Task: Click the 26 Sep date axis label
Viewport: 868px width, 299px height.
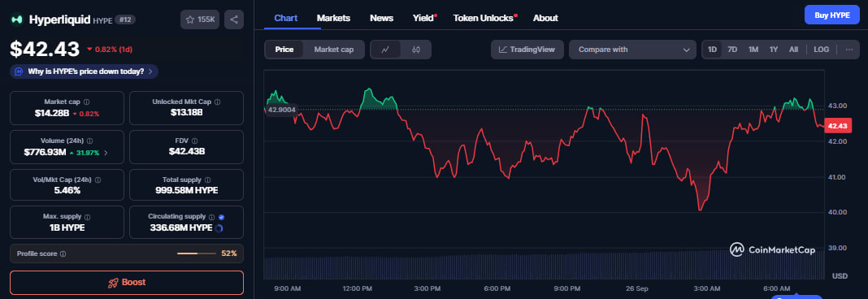Action: pos(638,288)
